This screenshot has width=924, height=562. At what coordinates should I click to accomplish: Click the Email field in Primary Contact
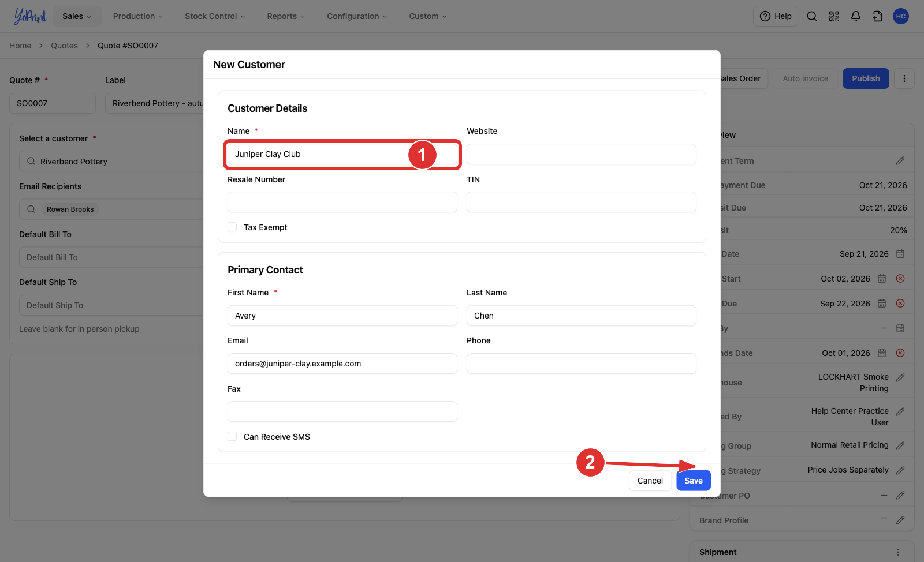(x=342, y=364)
